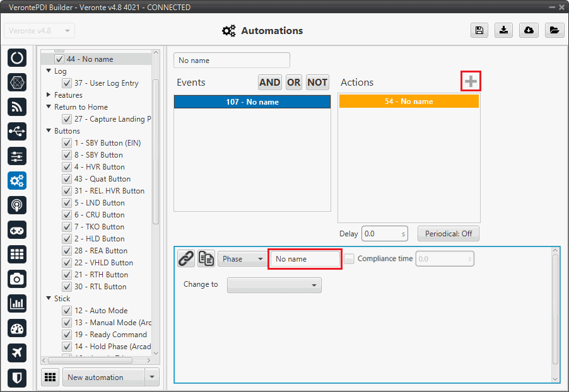This screenshot has width=569, height=392.
Task: Select the 107 - No name event
Action: (x=252, y=101)
